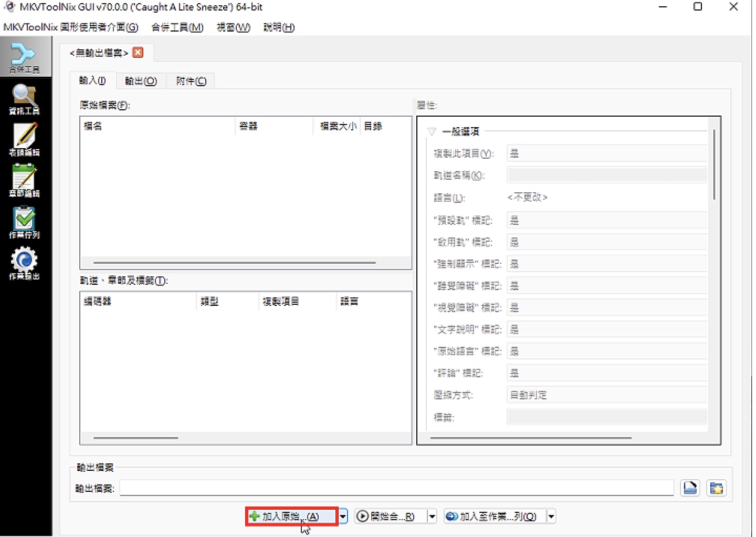The image size is (756, 537).
Task: Open the 說明(H) menu
Action: point(279,27)
